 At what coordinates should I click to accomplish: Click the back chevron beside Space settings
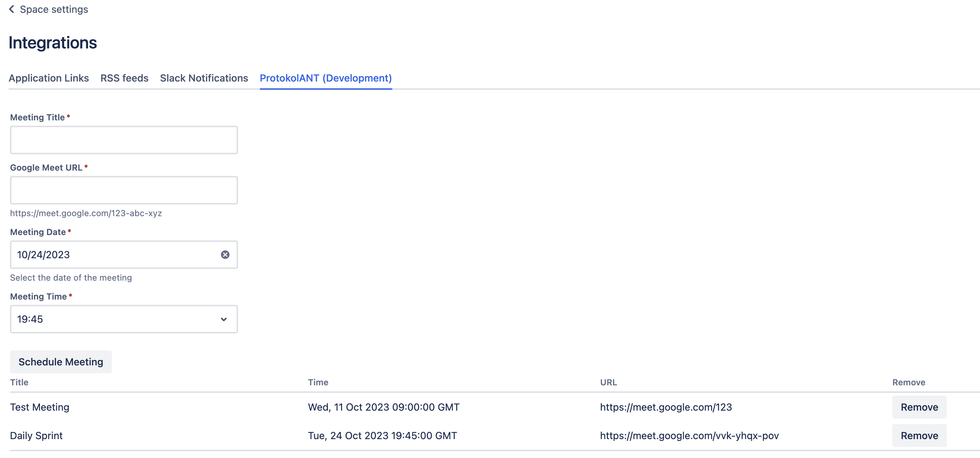point(11,9)
